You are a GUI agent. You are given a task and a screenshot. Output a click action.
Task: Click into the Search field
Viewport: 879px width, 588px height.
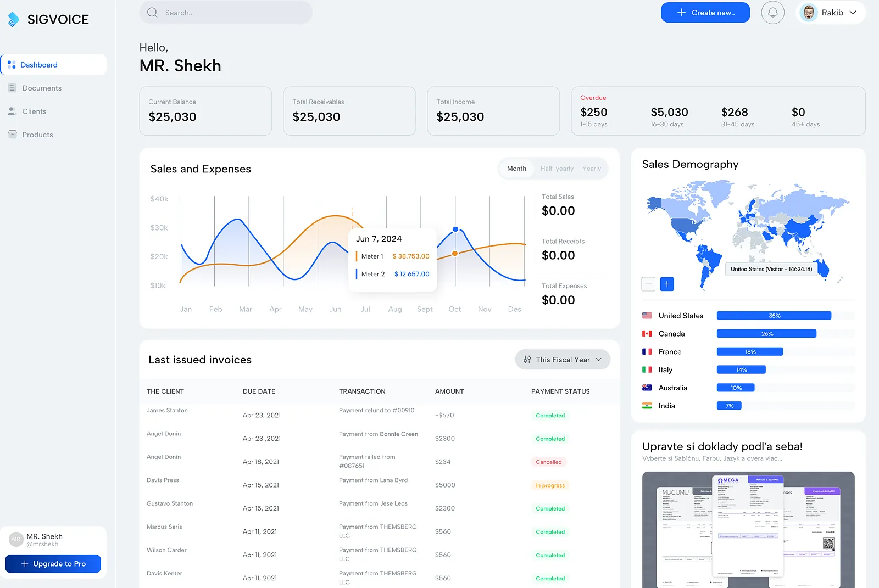click(x=226, y=13)
